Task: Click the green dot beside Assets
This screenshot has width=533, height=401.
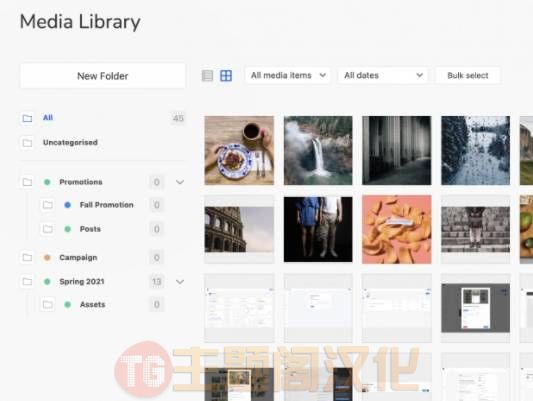Action: (68, 304)
